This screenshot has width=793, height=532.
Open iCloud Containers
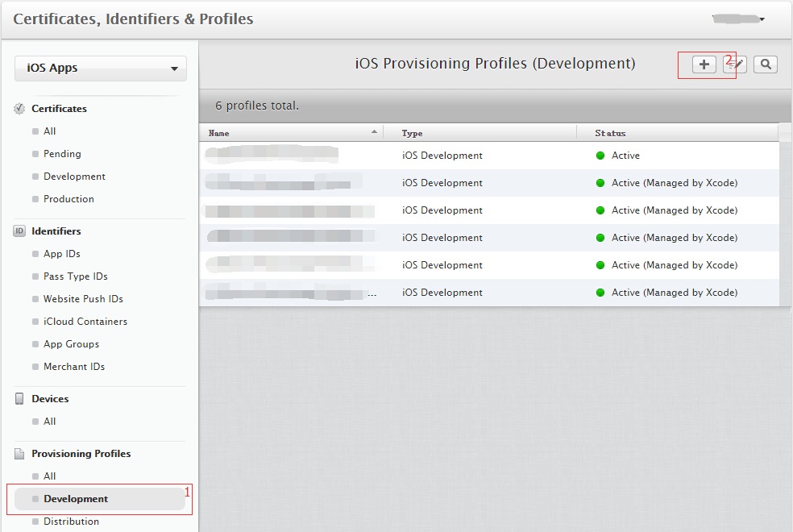(x=85, y=322)
